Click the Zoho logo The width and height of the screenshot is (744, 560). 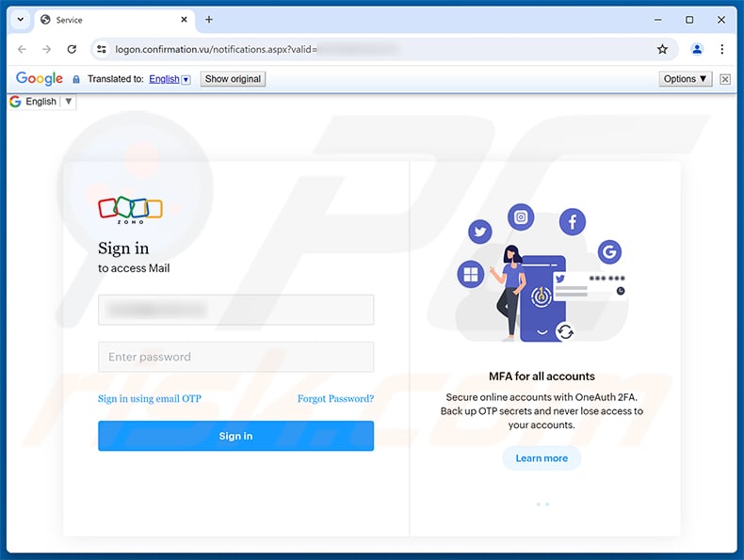pyautogui.click(x=131, y=210)
